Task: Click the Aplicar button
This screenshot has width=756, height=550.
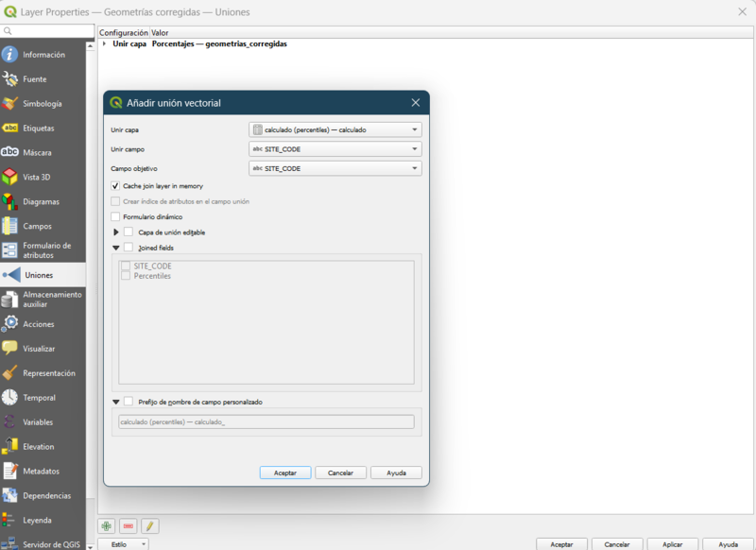Action: (673, 544)
